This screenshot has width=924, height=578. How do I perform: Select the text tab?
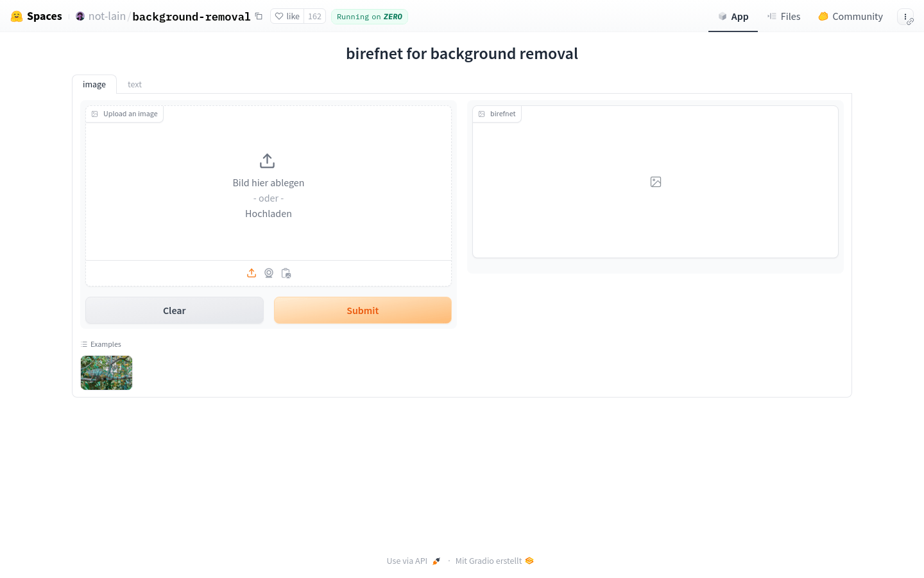pos(135,84)
